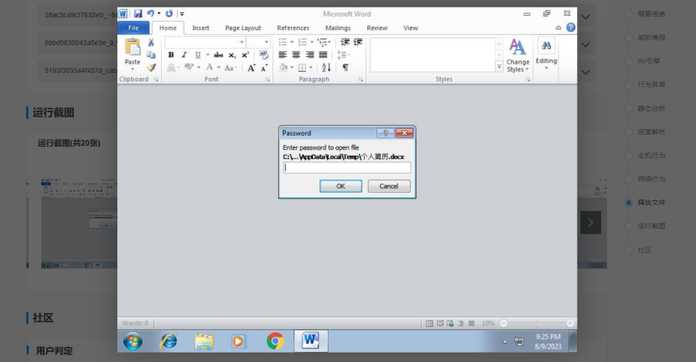
Task: Click the Paste clipboard icon
Action: tap(132, 47)
